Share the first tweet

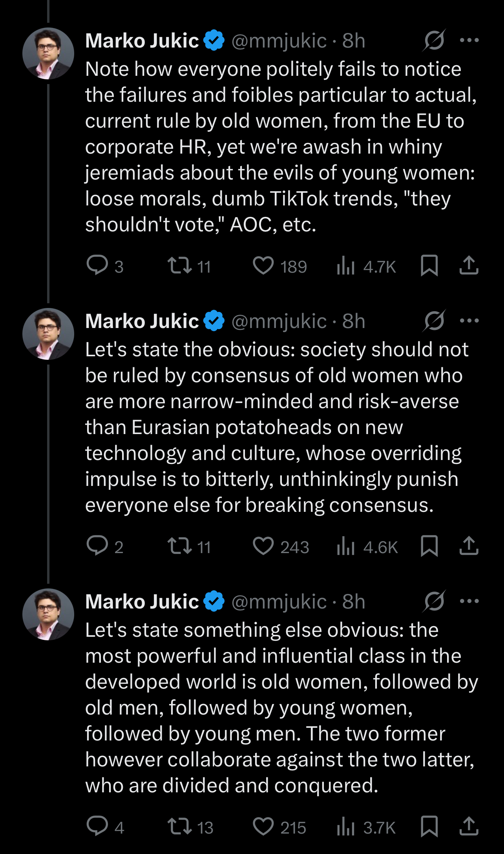click(x=469, y=266)
